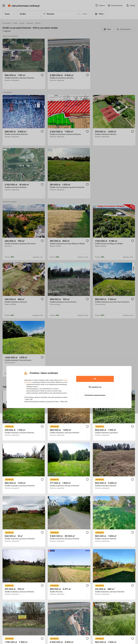
Task: Open Działka przemysłowa Kokotów listing title
Action: coord(16,134)
